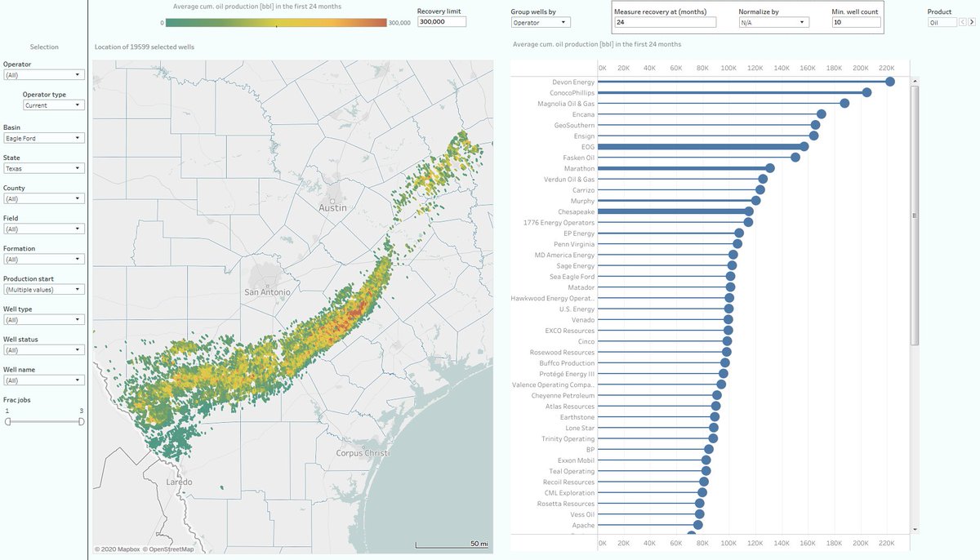Click Austin on the map
This screenshot has height=560, width=980.
[333, 207]
